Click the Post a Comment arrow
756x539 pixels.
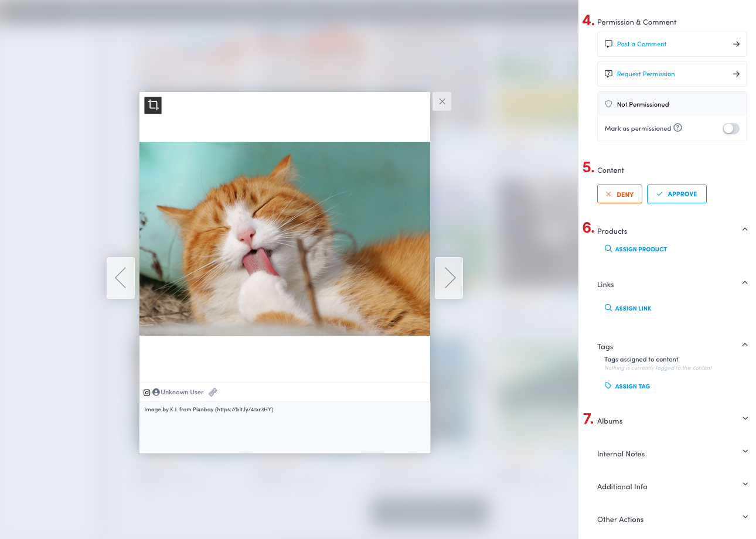[x=736, y=44]
